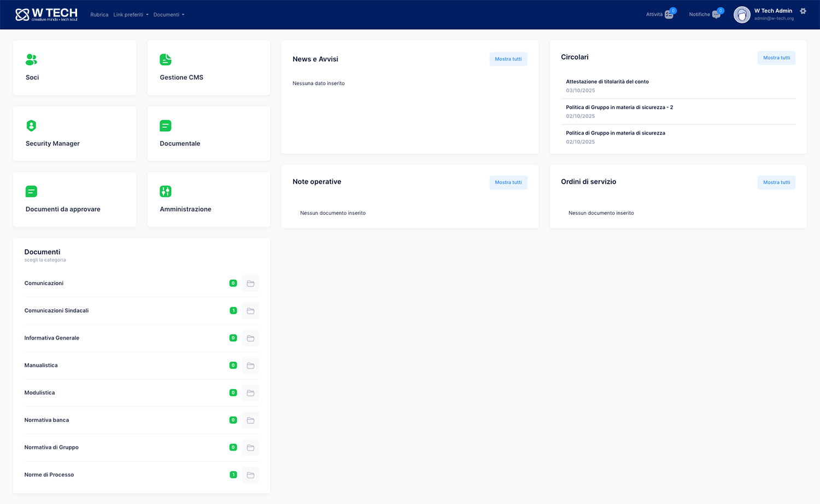
Task: Select the Manualistica document category
Action: click(41, 365)
